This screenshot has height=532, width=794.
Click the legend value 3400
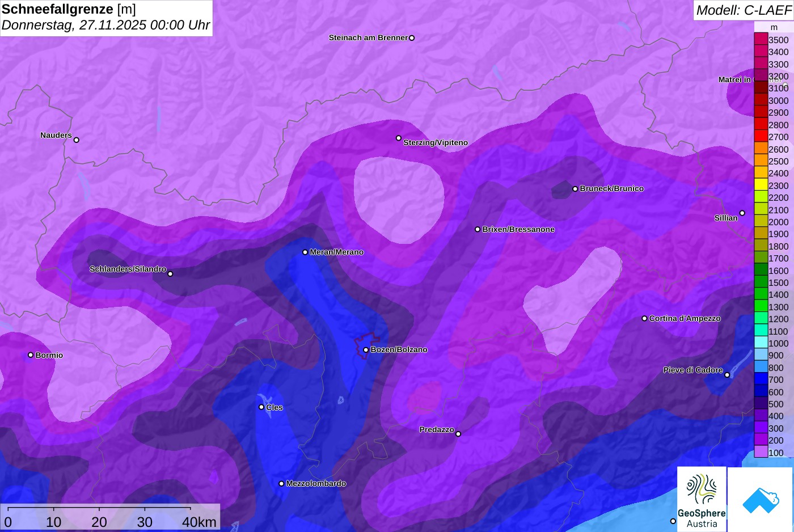coord(779,52)
